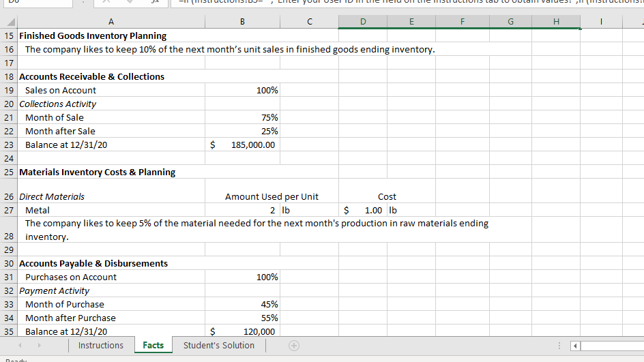This screenshot has width=644, height=362.
Task: Click the 'Month of Purchase' label cell
Action: (111, 304)
